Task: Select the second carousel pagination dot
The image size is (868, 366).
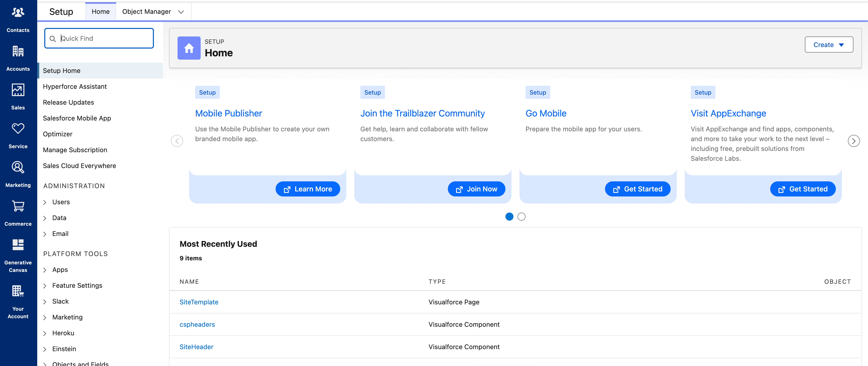Action: (x=521, y=216)
